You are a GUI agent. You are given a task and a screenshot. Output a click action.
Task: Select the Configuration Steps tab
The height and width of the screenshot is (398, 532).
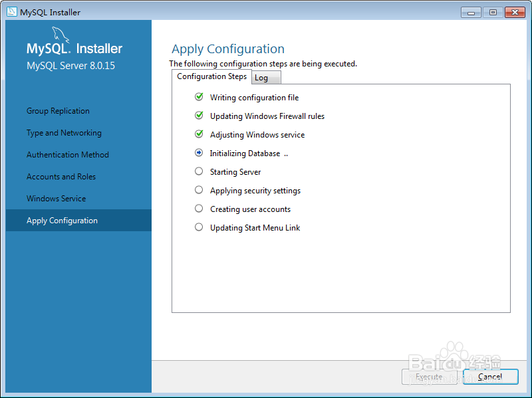coord(211,76)
